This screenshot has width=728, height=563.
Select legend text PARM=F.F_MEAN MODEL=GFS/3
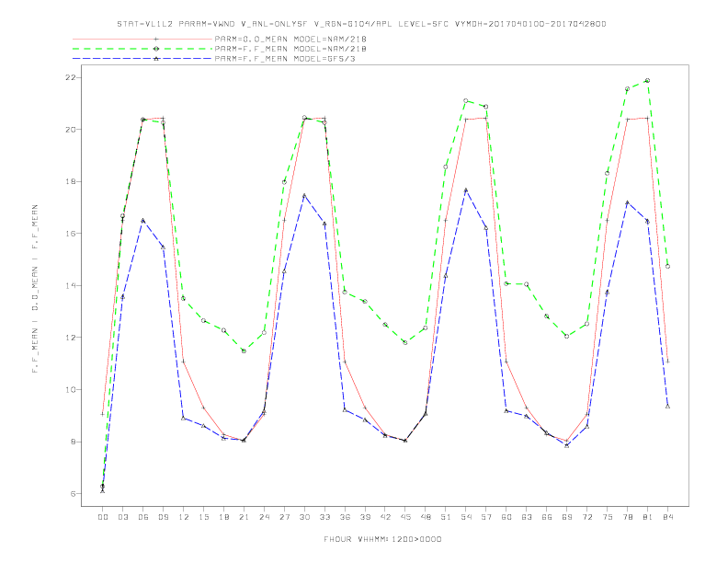click(x=285, y=59)
